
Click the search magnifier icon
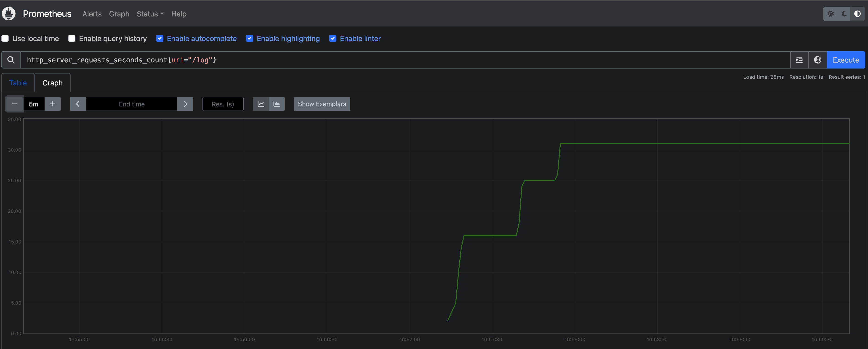(11, 60)
